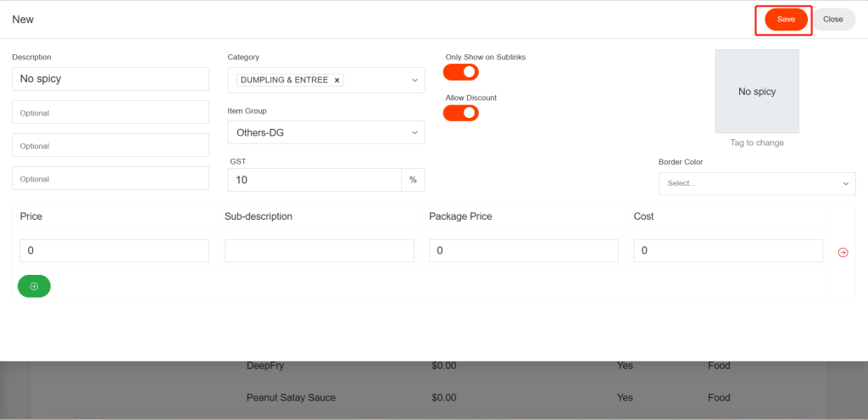Screen dimensions: 868x420
Task: Click the Package Price input field
Action: [x=524, y=251]
